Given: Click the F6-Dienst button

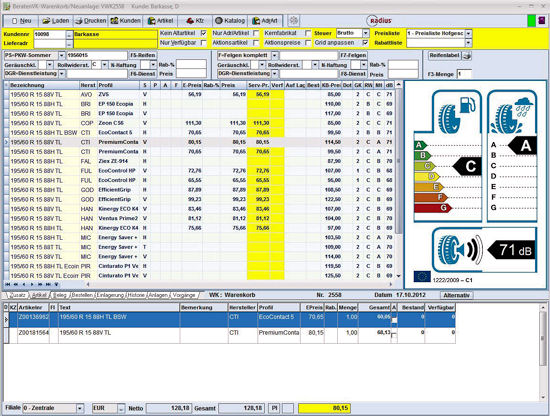Looking at the screenshot, I should 142,74.
